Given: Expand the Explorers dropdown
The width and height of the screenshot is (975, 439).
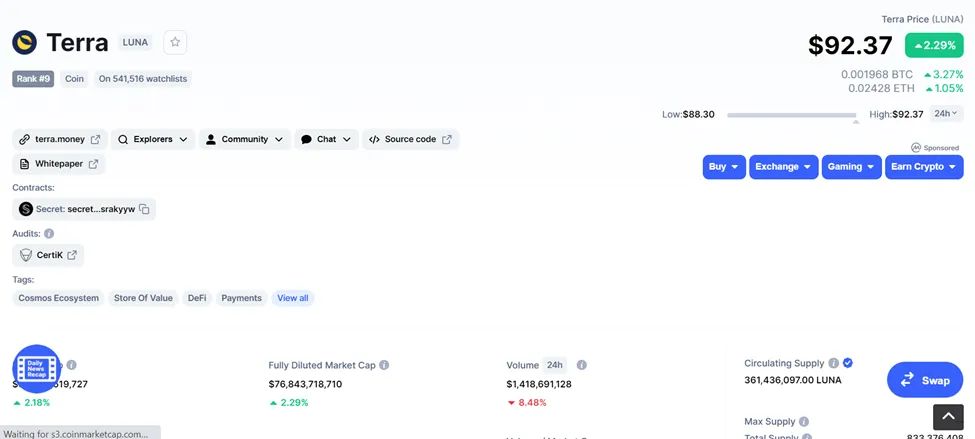Looking at the screenshot, I should click(x=153, y=139).
